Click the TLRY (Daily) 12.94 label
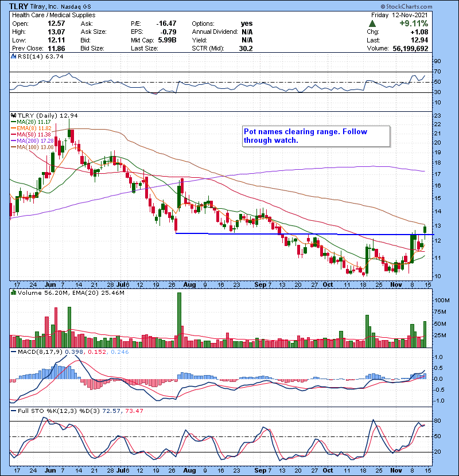This screenshot has width=459, height=476. [48, 115]
